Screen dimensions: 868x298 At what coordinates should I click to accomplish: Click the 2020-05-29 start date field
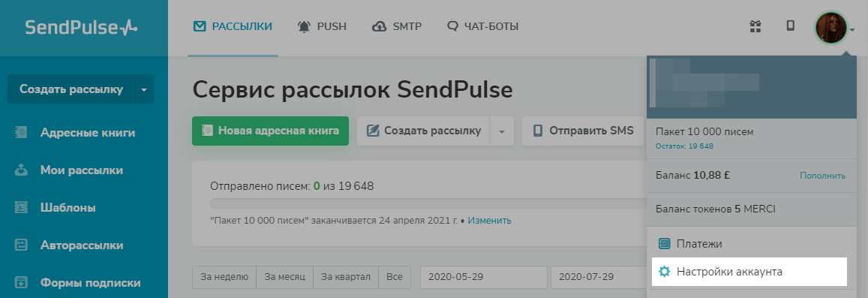[x=483, y=277]
